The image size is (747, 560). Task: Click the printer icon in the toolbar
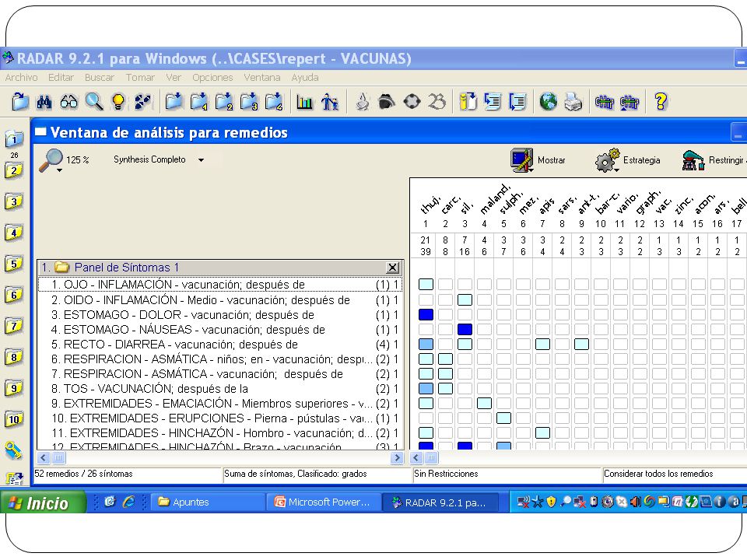point(573,101)
